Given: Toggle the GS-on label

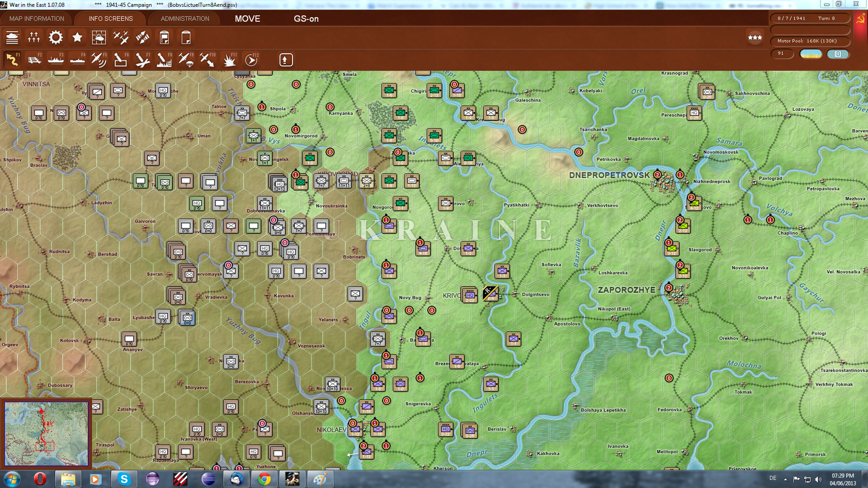Looking at the screenshot, I should [306, 19].
